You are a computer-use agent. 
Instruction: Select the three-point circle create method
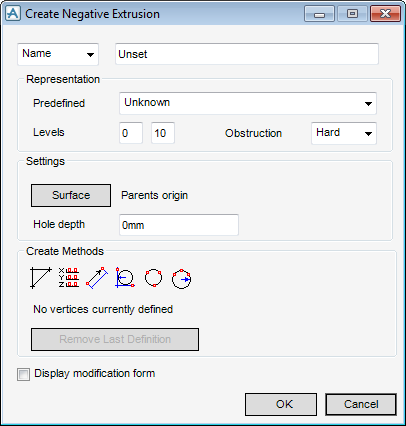(x=153, y=278)
